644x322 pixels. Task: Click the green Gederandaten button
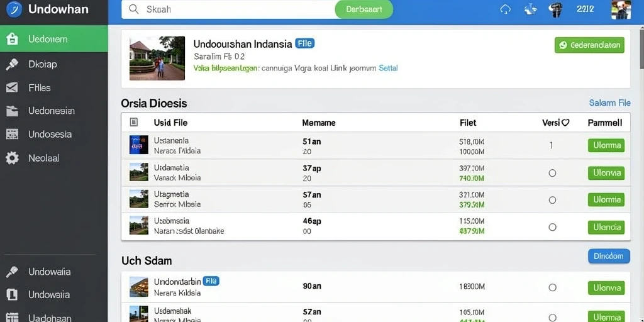[x=589, y=45]
